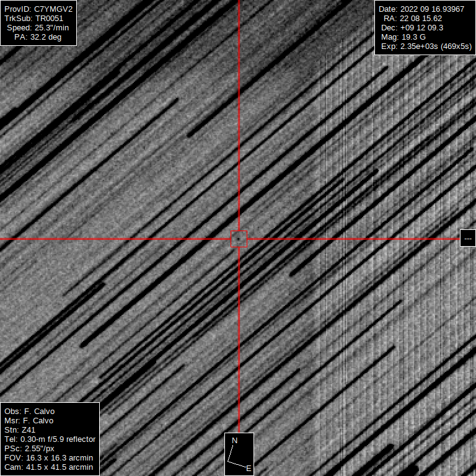Click the 'Obs: F. Calvo' line
Screen dimensions: 476x476
coord(30,412)
